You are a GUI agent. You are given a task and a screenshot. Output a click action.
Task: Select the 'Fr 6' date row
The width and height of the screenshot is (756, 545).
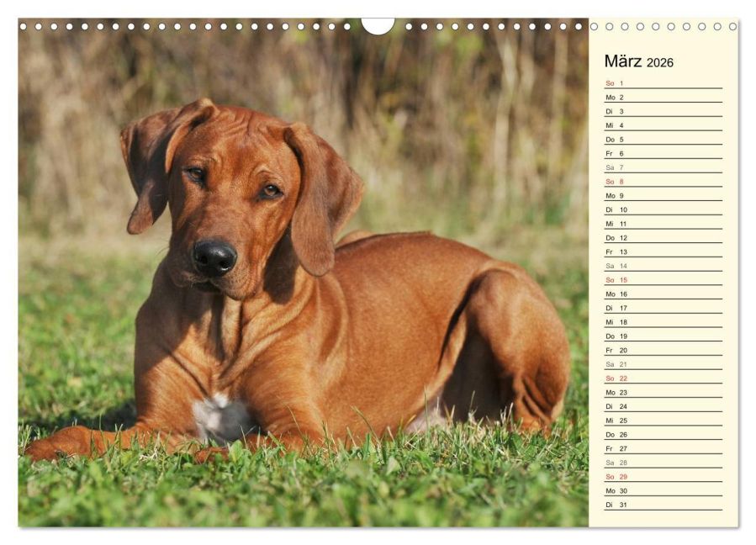pos(663,153)
